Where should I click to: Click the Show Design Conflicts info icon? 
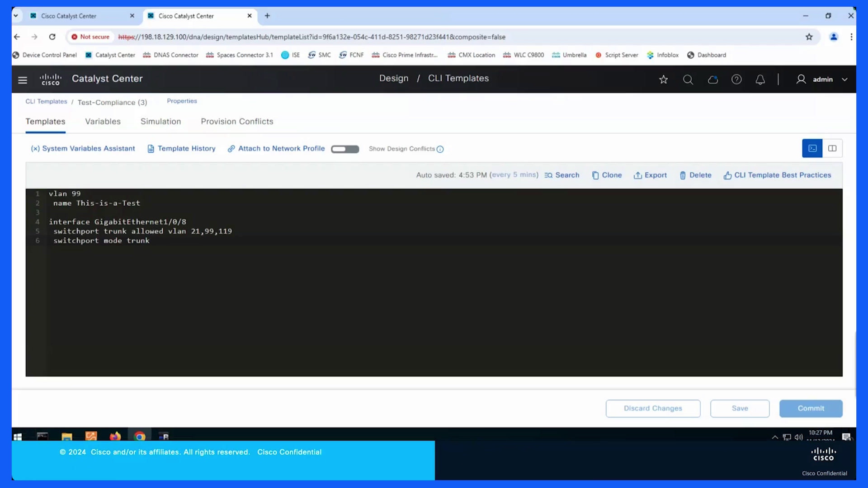(x=440, y=149)
